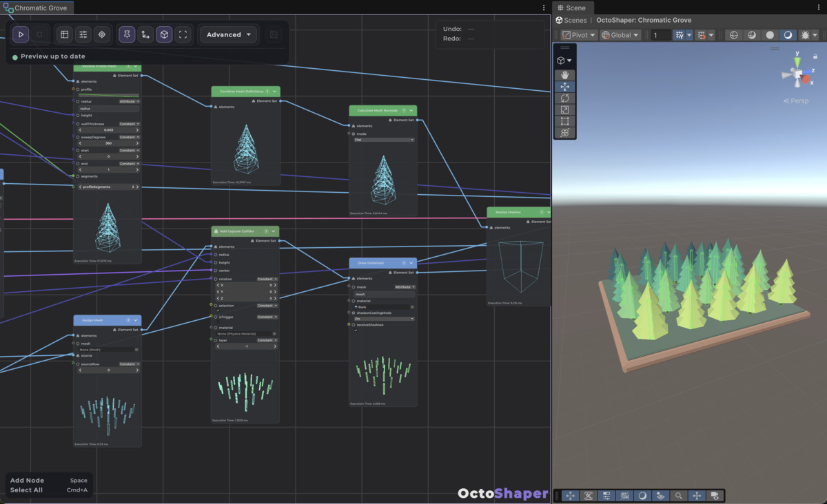Click the camera view overlay icon
827x504 pixels.
715,496
